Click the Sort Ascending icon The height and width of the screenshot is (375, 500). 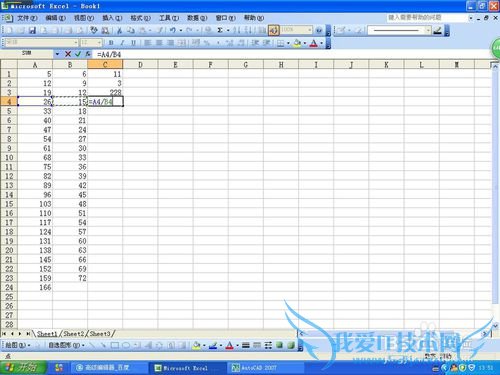coord(237,31)
